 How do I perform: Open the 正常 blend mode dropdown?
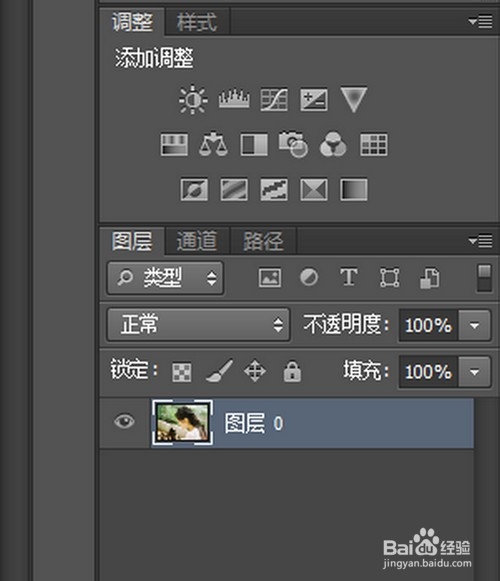tap(198, 325)
